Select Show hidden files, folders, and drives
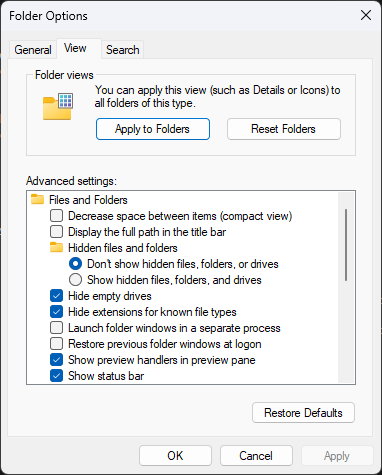Viewport: 382px width, 475px height. (x=75, y=280)
